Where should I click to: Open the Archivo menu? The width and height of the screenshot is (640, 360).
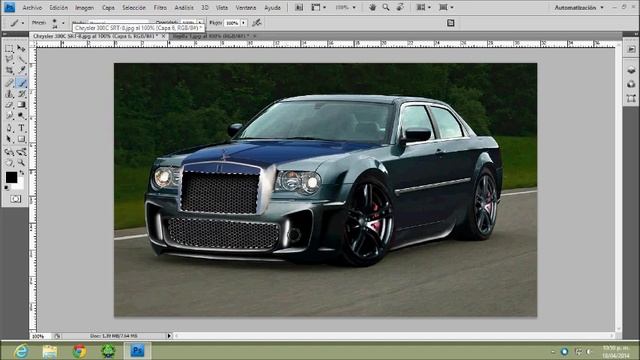[32, 7]
